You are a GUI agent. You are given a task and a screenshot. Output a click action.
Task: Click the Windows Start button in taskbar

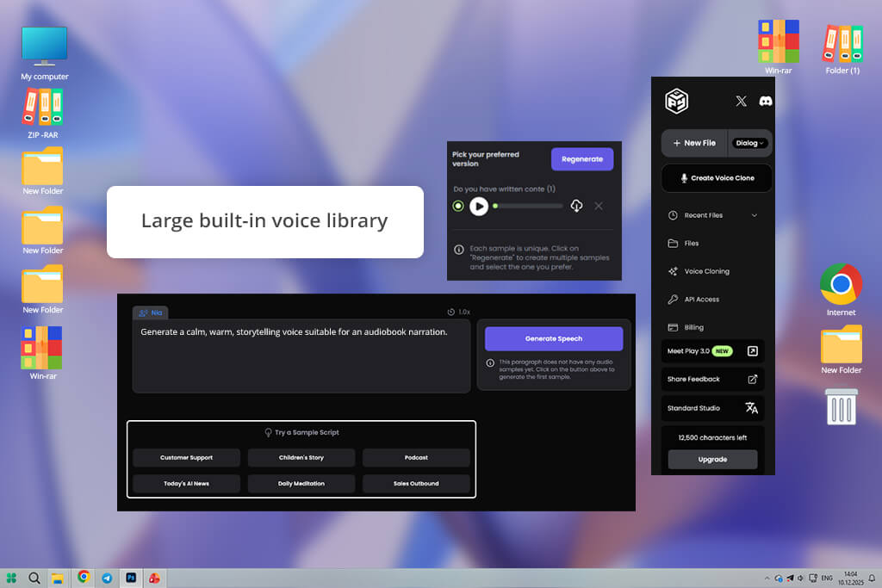click(x=11, y=578)
